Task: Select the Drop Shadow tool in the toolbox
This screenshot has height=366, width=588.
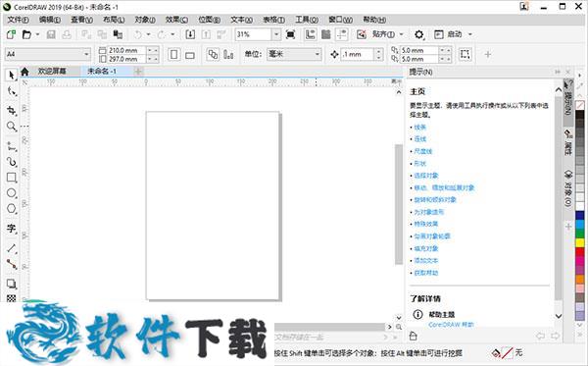Action: [11, 284]
